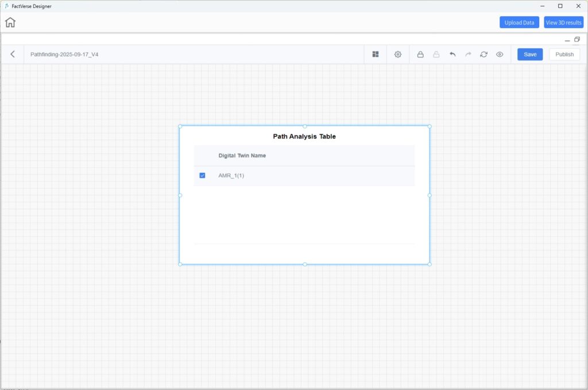Click the Pathfinding-2025-09-17_V4 project name

pos(64,55)
